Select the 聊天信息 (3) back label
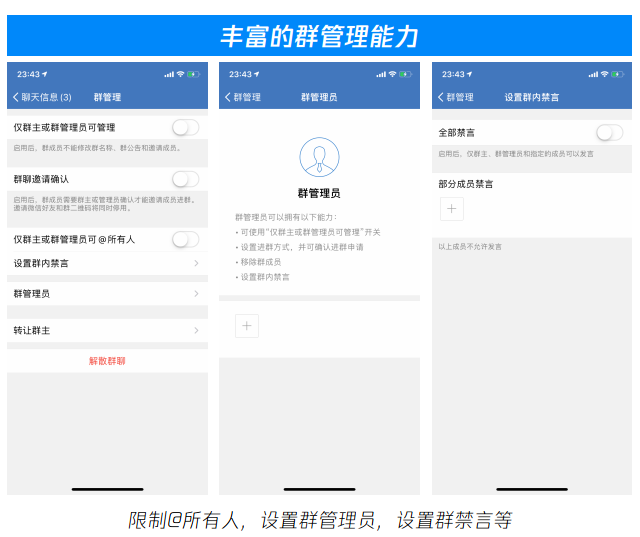 46,97
